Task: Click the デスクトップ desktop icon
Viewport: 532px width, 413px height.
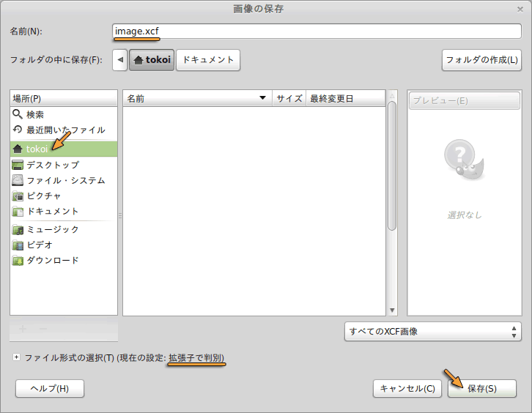Action: pos(18,165)
